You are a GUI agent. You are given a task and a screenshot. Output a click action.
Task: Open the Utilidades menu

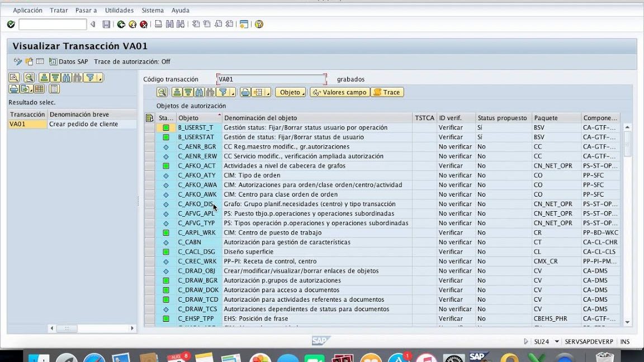tap(120, 10)
